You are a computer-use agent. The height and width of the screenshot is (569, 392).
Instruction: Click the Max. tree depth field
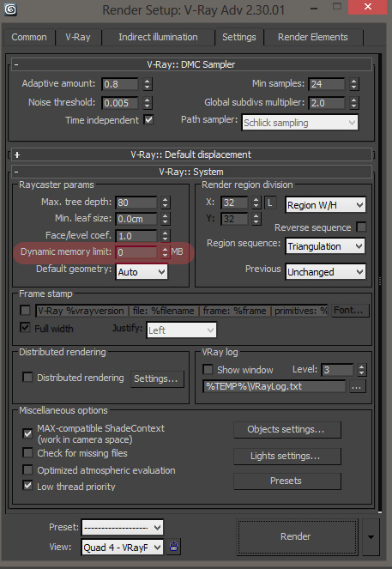click(x=136, y=203)
